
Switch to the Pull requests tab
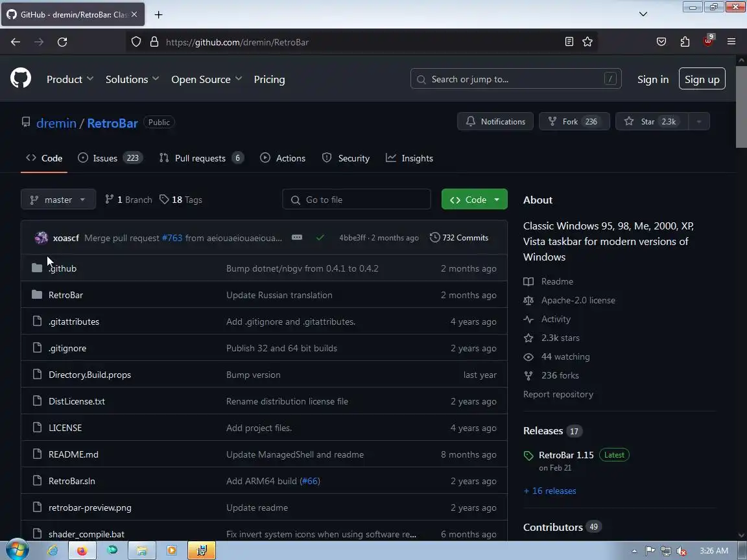pos(202,158)
